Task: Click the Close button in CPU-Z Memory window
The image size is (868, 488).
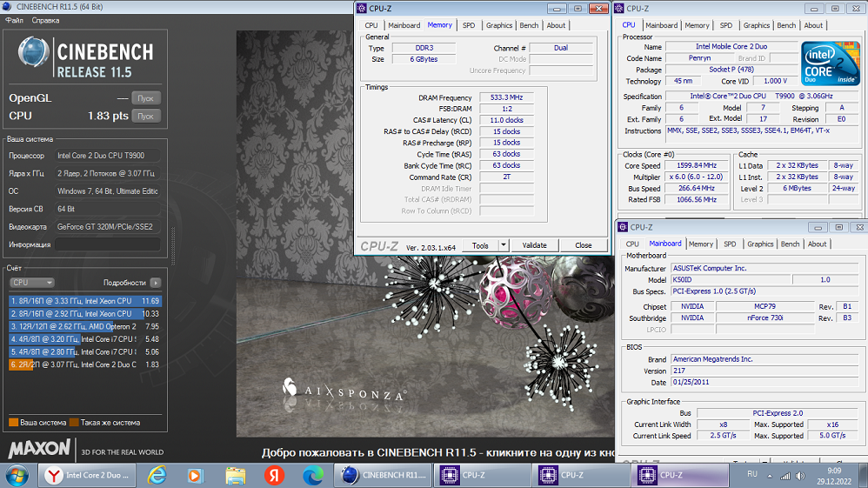Action: [583, 245]
